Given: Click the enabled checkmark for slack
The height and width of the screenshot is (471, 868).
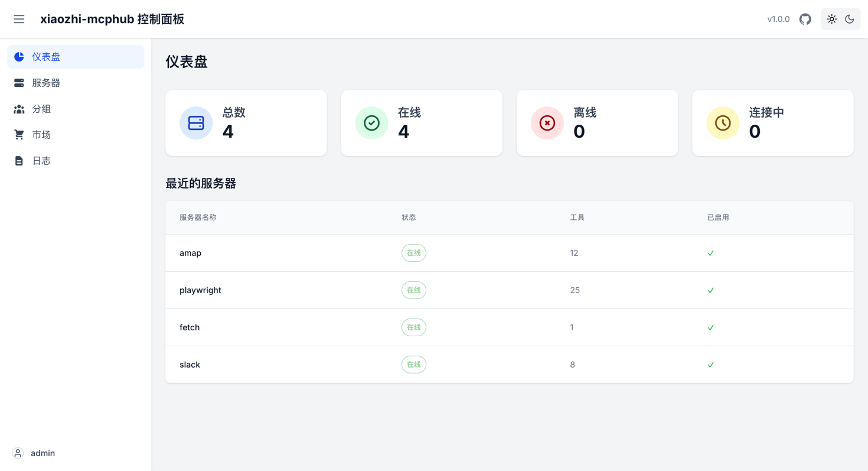Looking at the screenshot, I should 710,365.
